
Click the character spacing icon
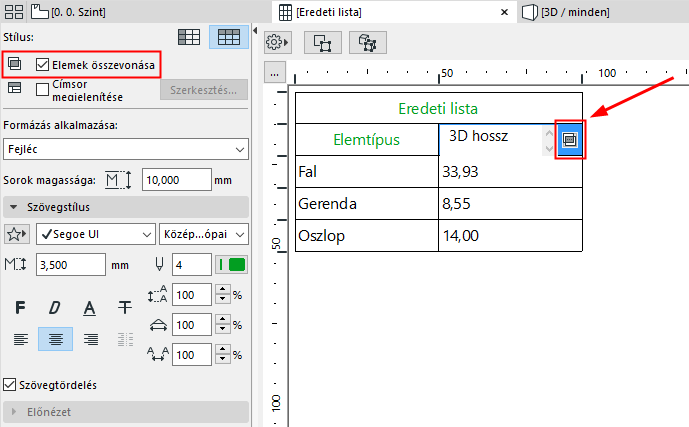point(158,354)
